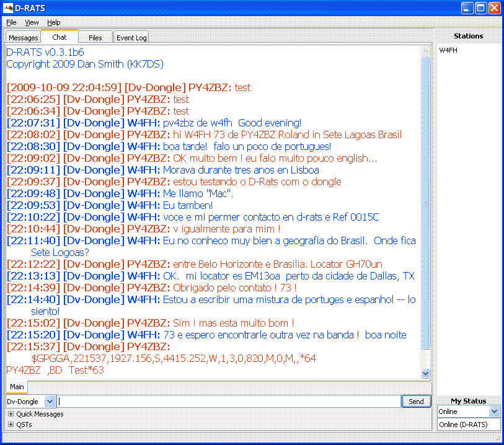Switch to the Messages tab
Image resolution: width=504 pixels, height=445 pixels.
pyautogui.click(x=23, y=38)
